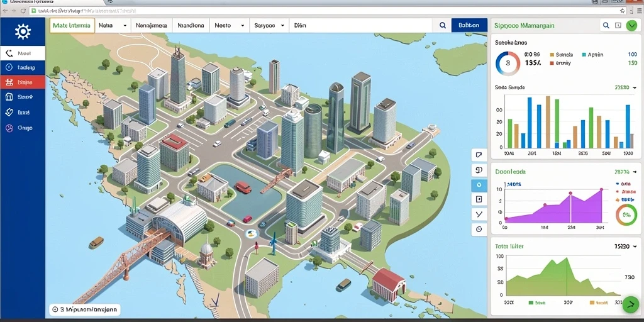Click the circular location marker on the map road
Viewport: 644px width, 322px height.
click(251, 234)
